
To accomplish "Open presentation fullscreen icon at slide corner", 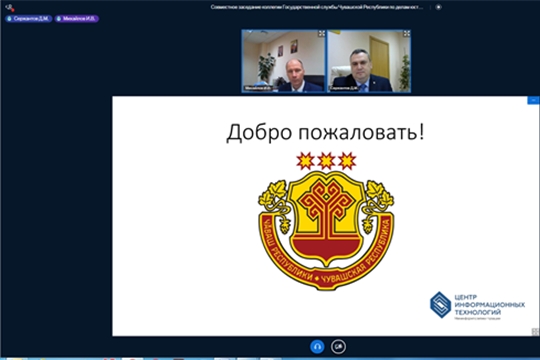I will point(535,331).
